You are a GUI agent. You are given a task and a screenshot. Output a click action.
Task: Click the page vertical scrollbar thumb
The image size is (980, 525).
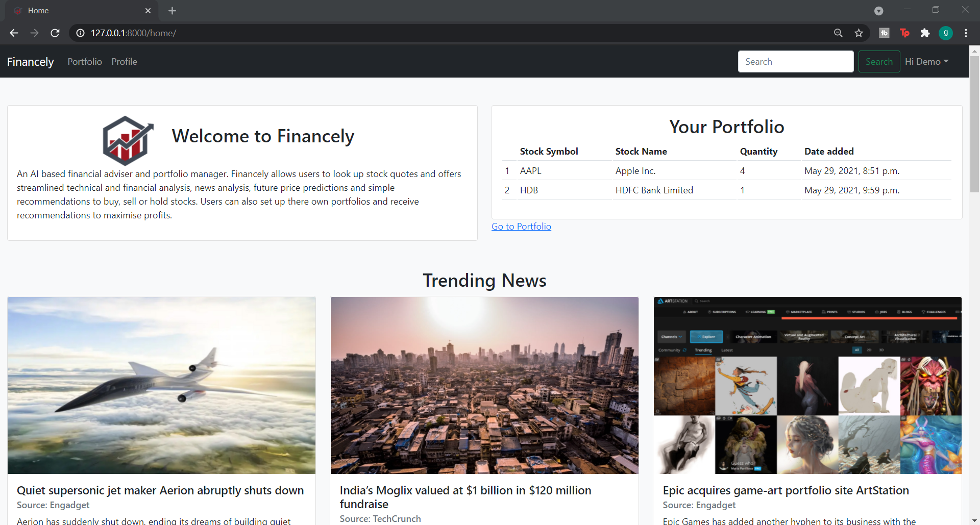974,124
